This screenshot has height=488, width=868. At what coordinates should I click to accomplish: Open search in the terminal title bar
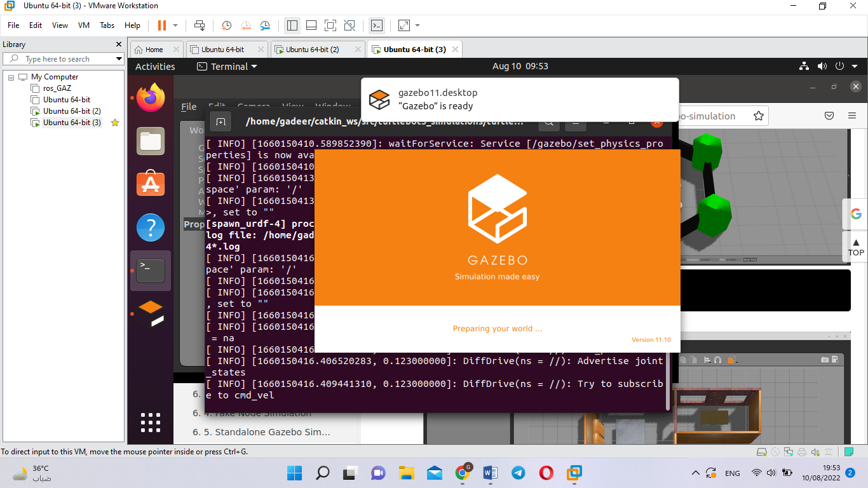(x=548, y=121)
